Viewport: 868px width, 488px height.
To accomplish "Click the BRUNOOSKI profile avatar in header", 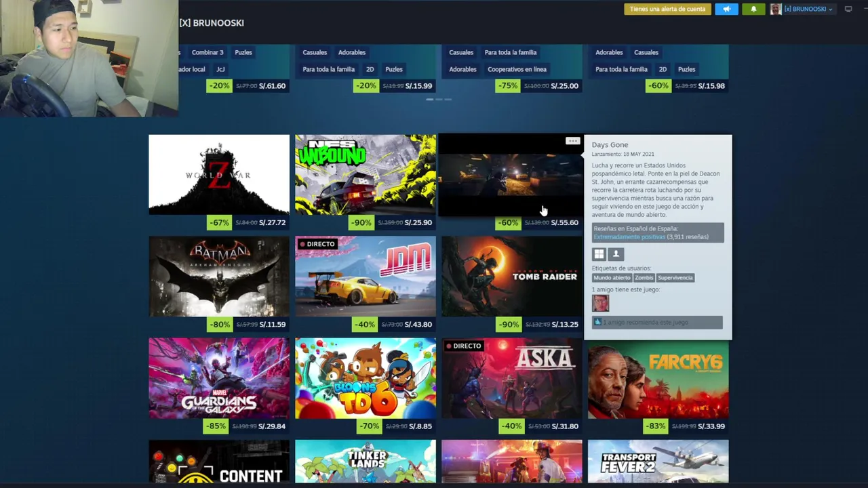I will coord(776,9).
